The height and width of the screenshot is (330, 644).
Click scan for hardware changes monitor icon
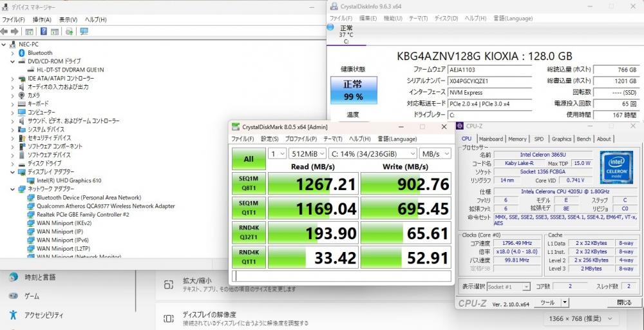tap(84, 32)
